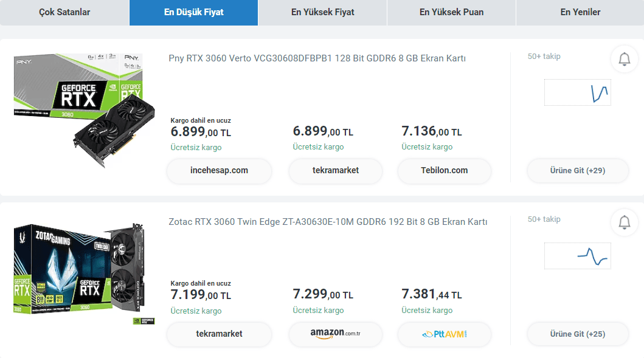
Task: Open the Tebilon.com store offer
Action: (x=445, y=171)
